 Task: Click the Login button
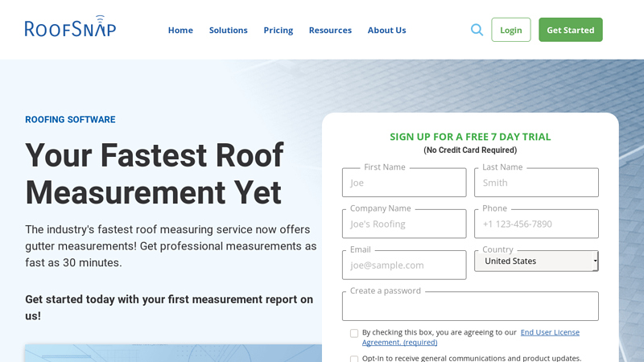point(511,30)
